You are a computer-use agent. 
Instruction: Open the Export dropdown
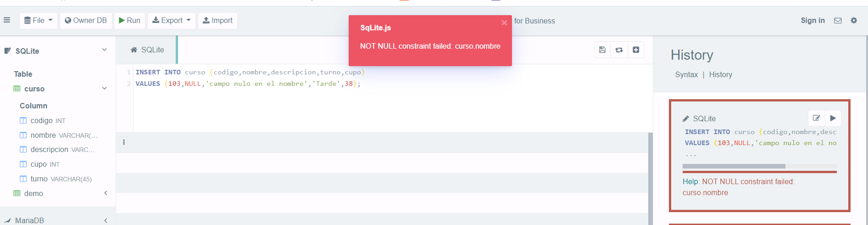tap(172, 21)
